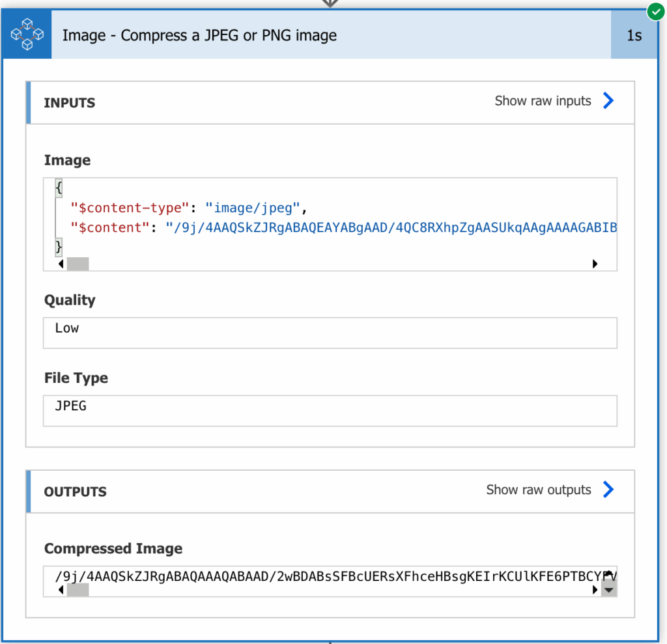The width and height of the screenshot is (667, 644).
Task: Click the Compressed Image horizontal scrollbar thumb
Action: click(78, 590)
